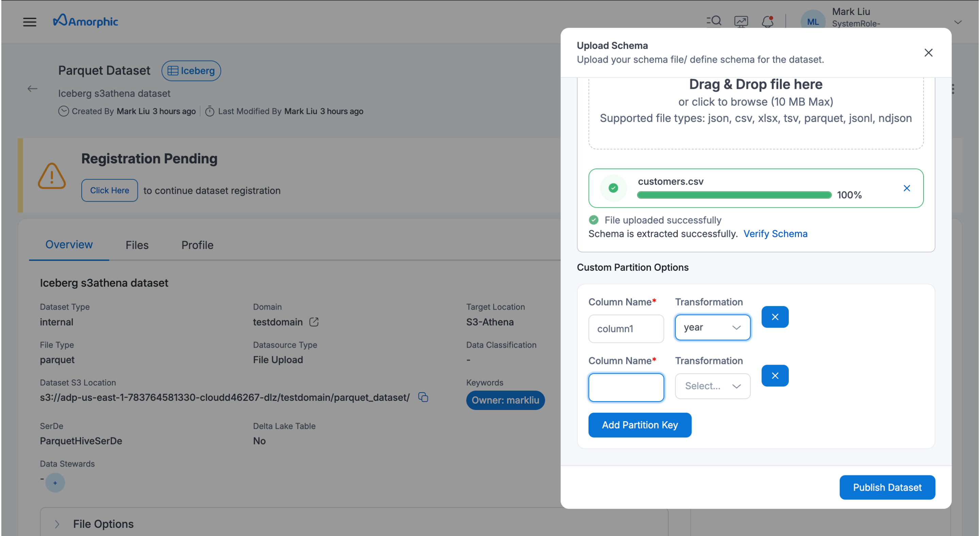This screenshot has height=536, width=980.
Task: Add a data steward plus icon
Action: pos(55,483)
